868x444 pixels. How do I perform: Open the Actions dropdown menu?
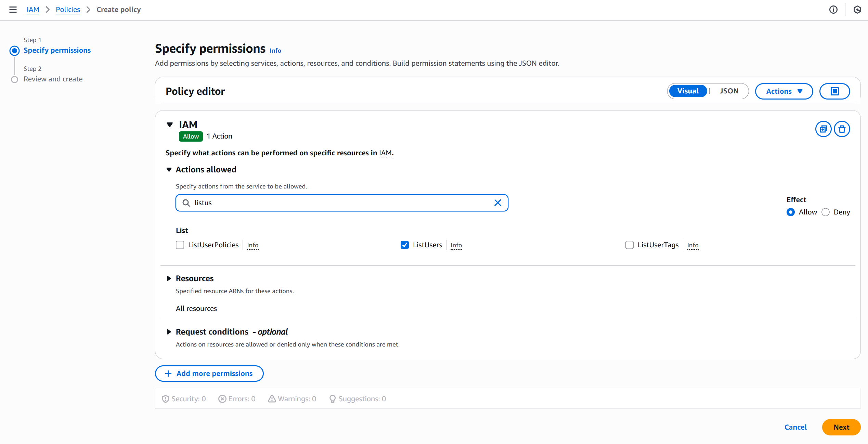click(x=784, y=91)
